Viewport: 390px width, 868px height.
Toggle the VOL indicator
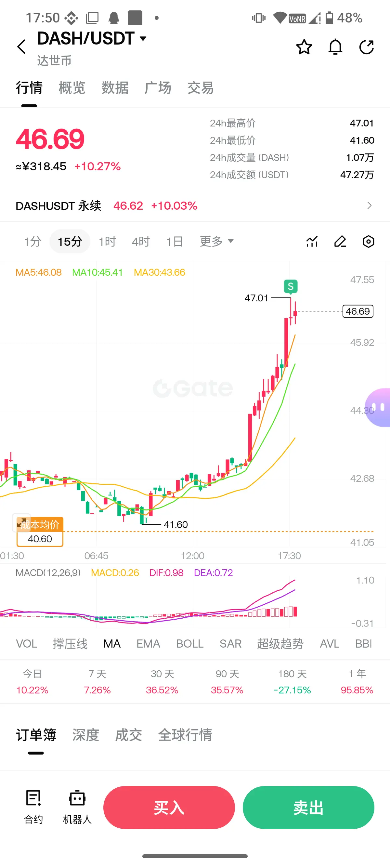27,644
